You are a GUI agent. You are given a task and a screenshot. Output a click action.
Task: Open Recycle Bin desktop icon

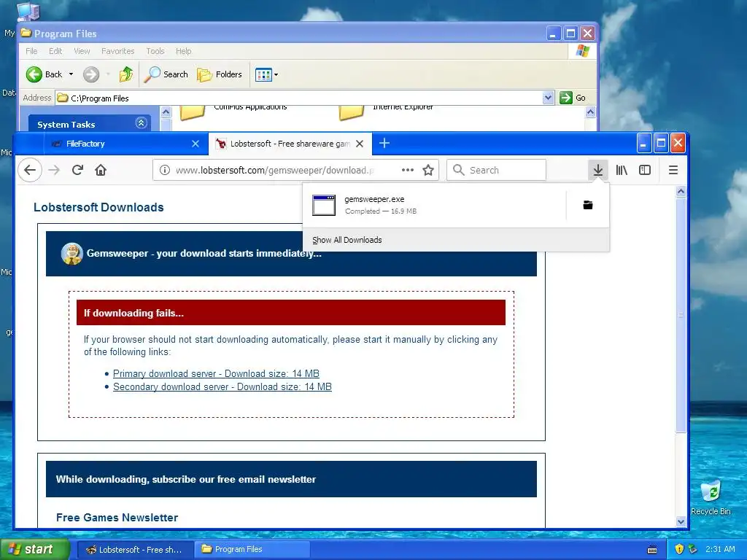pyautogui.click(x=711, y=497)
